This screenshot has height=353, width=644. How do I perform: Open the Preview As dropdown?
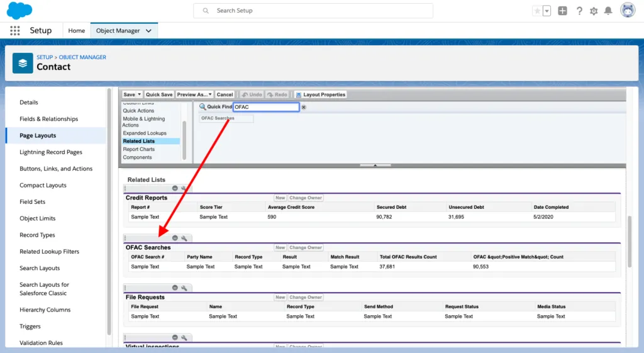194,94
